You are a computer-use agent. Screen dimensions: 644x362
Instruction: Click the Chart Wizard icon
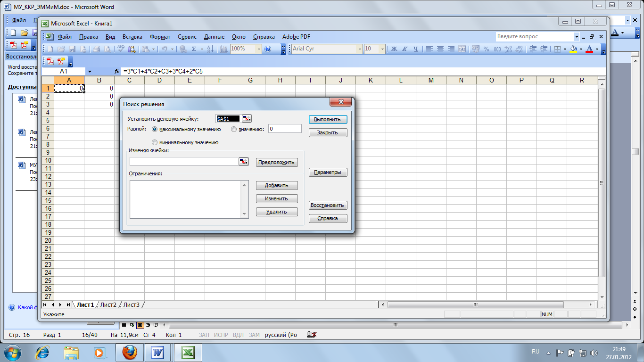(223, 49)
